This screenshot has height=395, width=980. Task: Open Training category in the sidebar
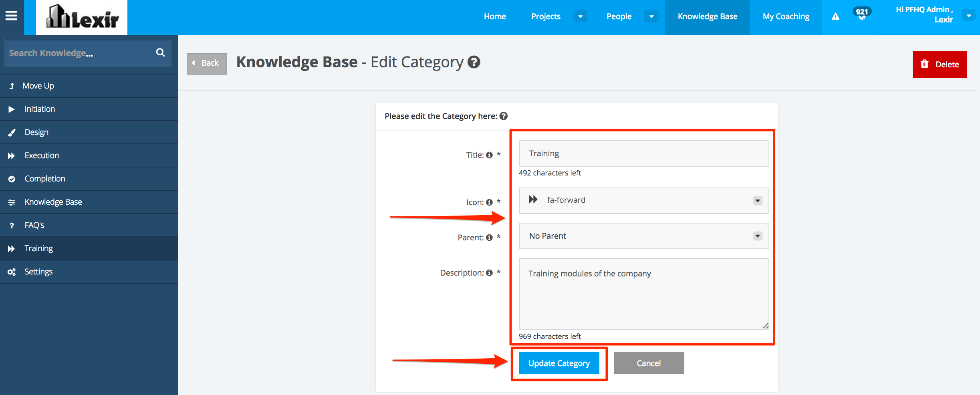[x=89, y=248]
